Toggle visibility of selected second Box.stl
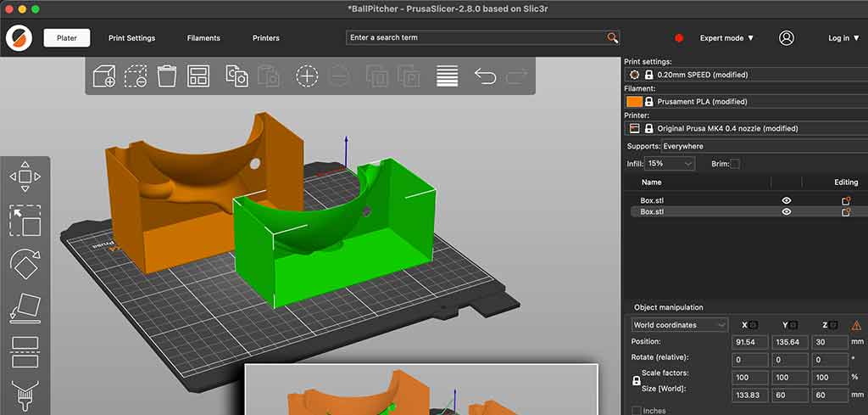 (786, 211)
